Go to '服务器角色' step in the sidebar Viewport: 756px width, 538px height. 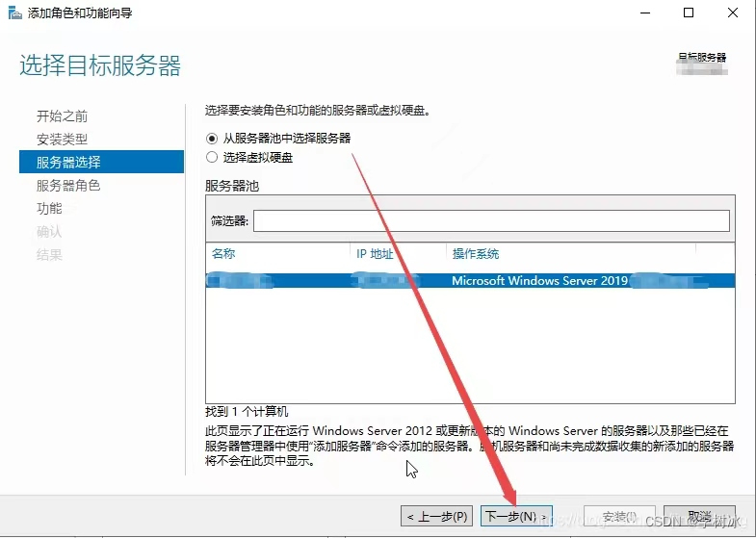pos(68,186)
